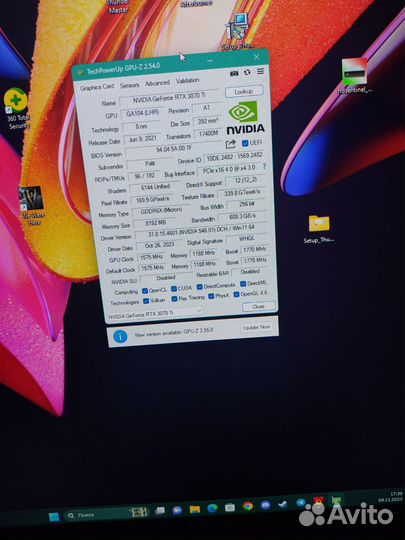Launch Microsoft Edge from taskbar

212,508
